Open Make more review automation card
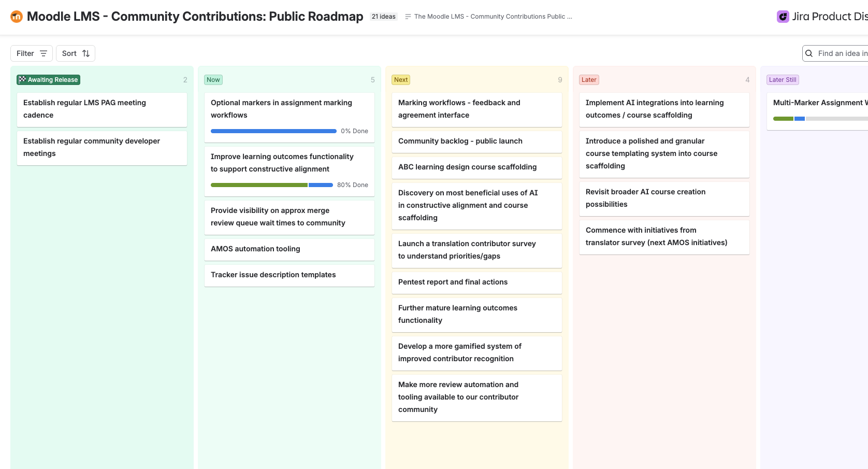The image size is (868, 469). point(477,397)
